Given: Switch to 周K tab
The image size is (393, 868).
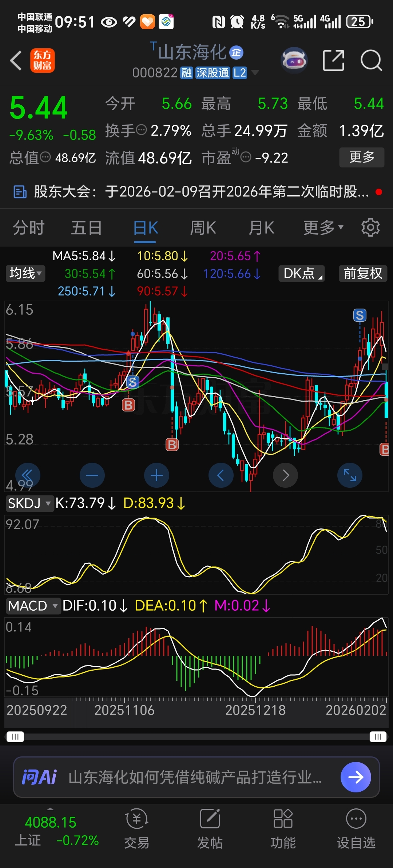Looking at the screenshot, I should tap(203, 228).
